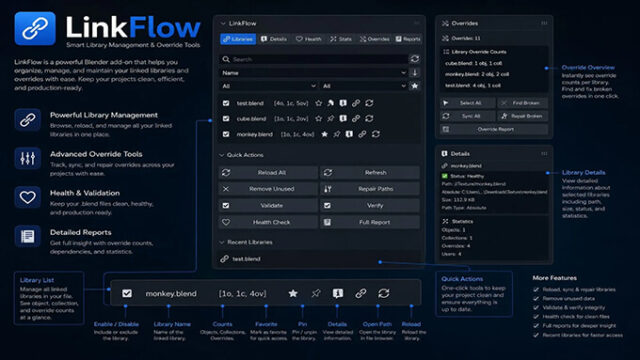Click Remove Unused button
640x360 pixels.
(268, 189)
